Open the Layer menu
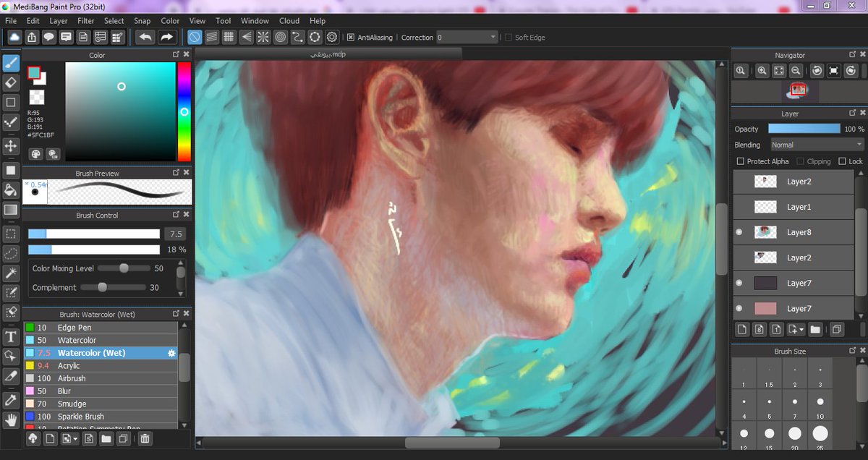 (x=59, y=21)
